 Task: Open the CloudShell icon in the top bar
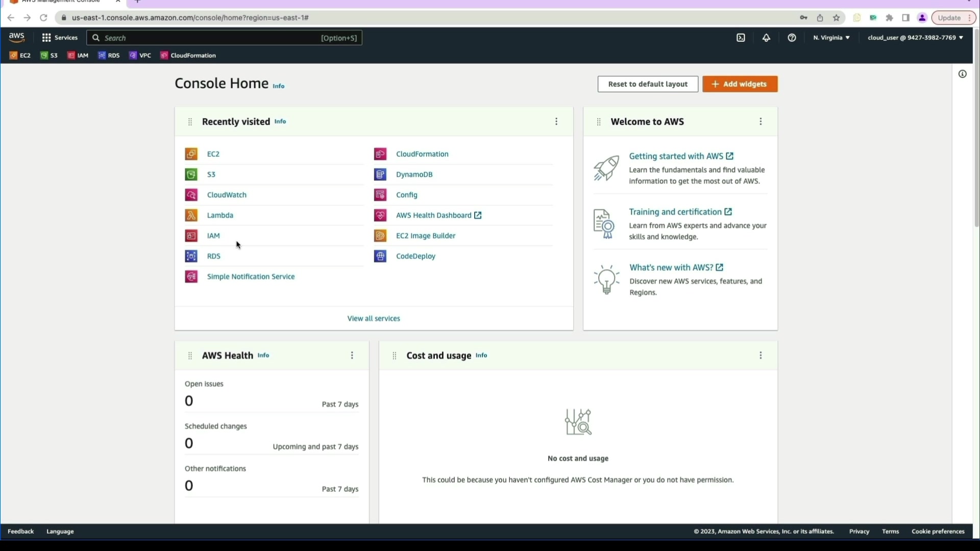(741, 38)
